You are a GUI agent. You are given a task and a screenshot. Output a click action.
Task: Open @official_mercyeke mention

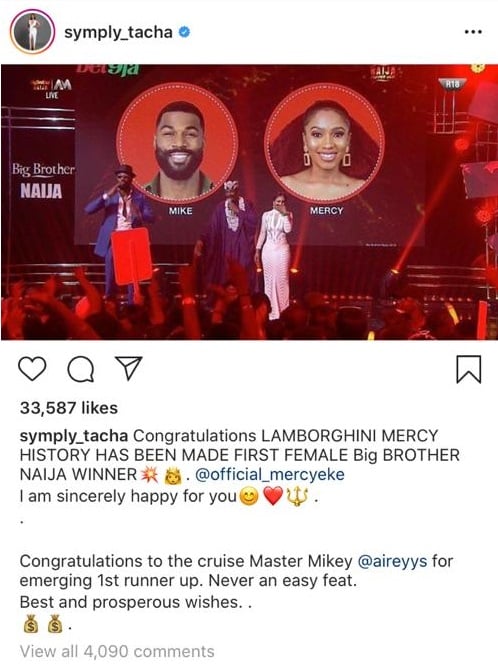pos(269,474)
